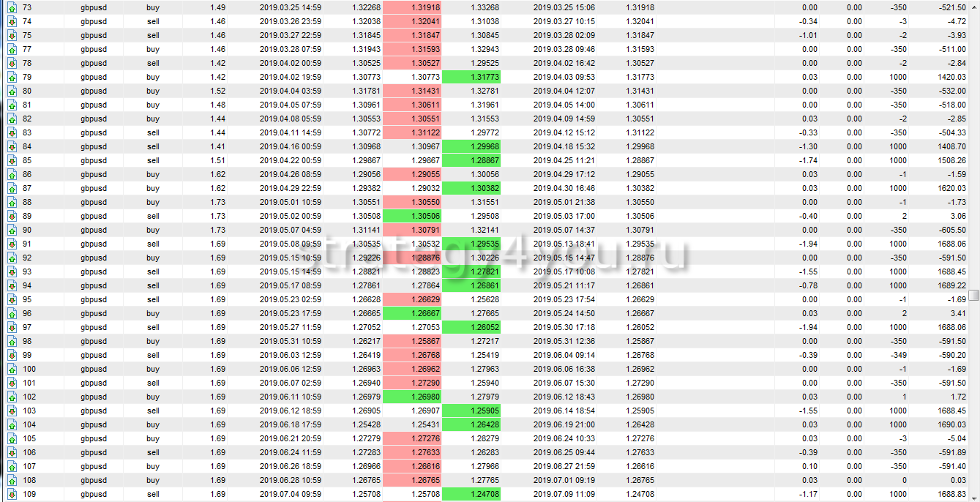Click the row icon beside order 100
The image size is (980, 502).
point(12,369)
